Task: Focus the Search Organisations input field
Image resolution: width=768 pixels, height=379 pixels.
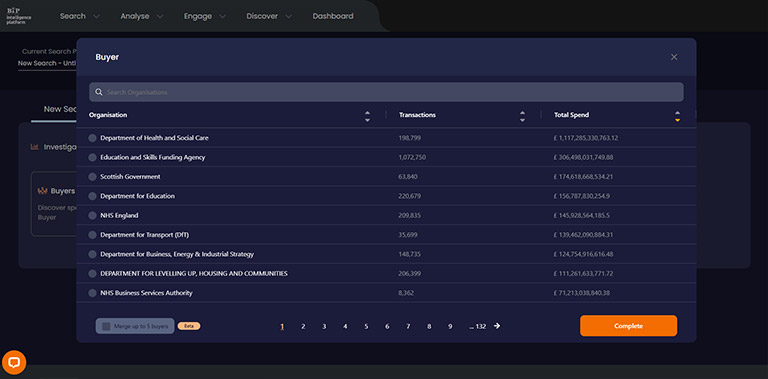Action: (386, 92)
